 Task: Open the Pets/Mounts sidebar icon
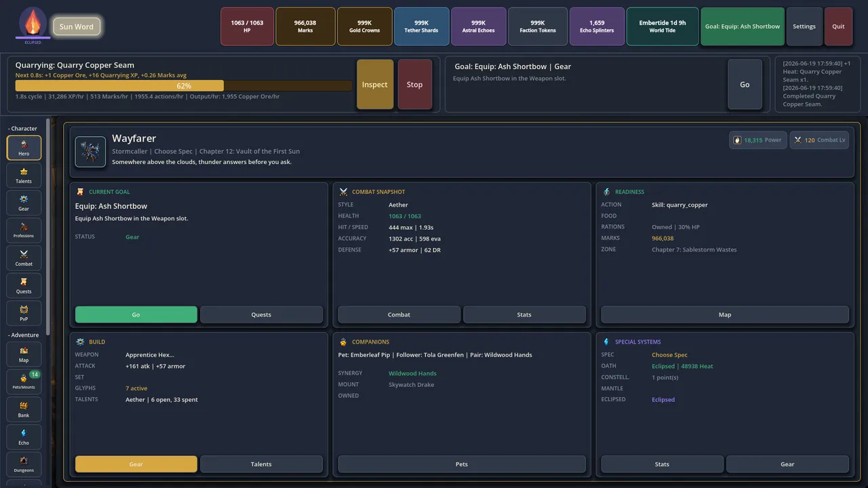24,382
